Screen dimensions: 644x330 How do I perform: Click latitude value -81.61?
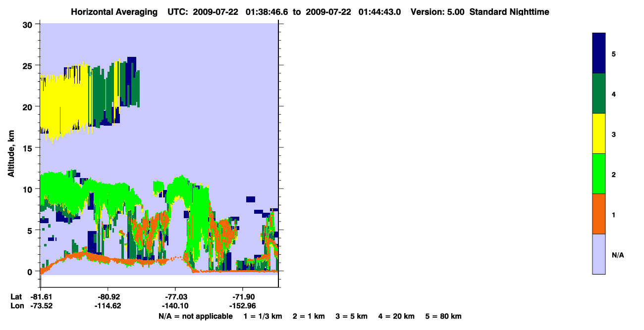click(x=41, y=296)
